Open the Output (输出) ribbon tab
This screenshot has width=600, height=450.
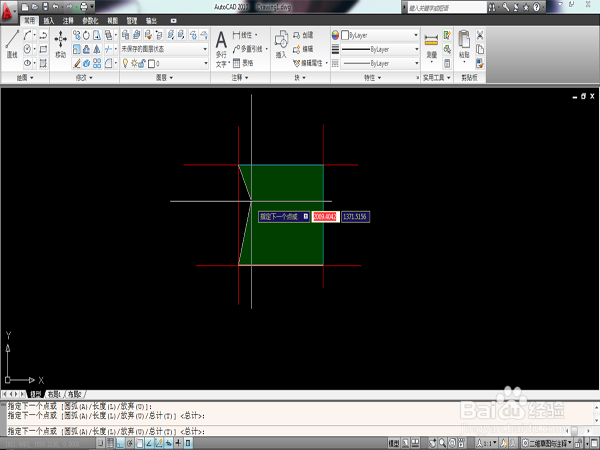(152, 21)
